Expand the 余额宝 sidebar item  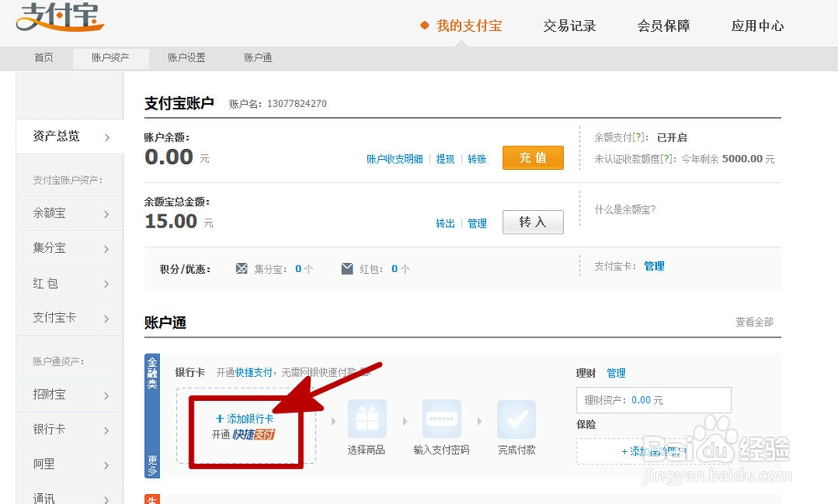pos(70,213)
